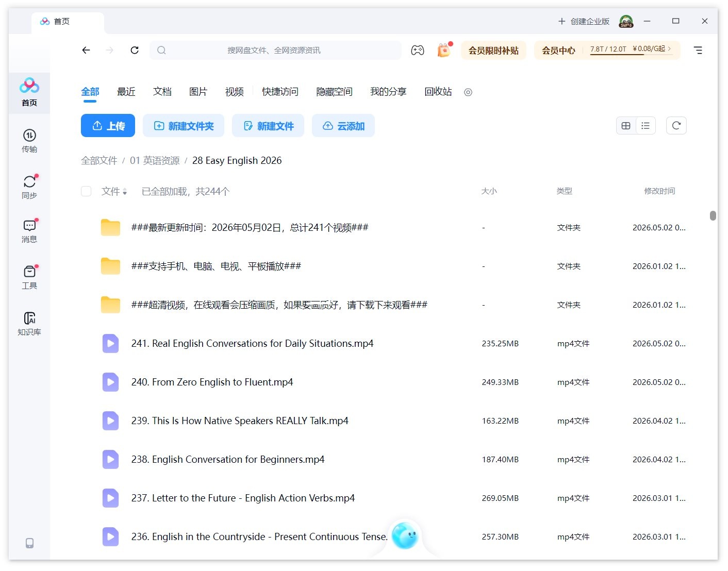728x571 pixels.
Task: Sort by 修改时间 column header
Action: pyautogui.click(x=659, y=191)
